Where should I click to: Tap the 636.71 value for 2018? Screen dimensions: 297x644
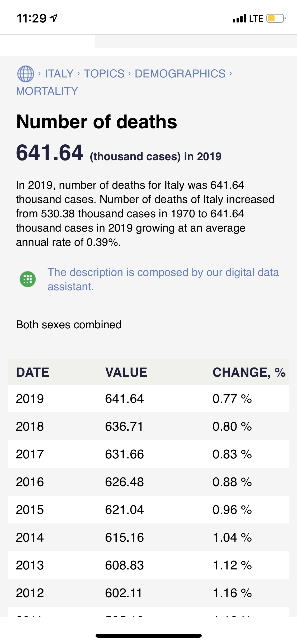pyautogui.click(x=124, y=426)
